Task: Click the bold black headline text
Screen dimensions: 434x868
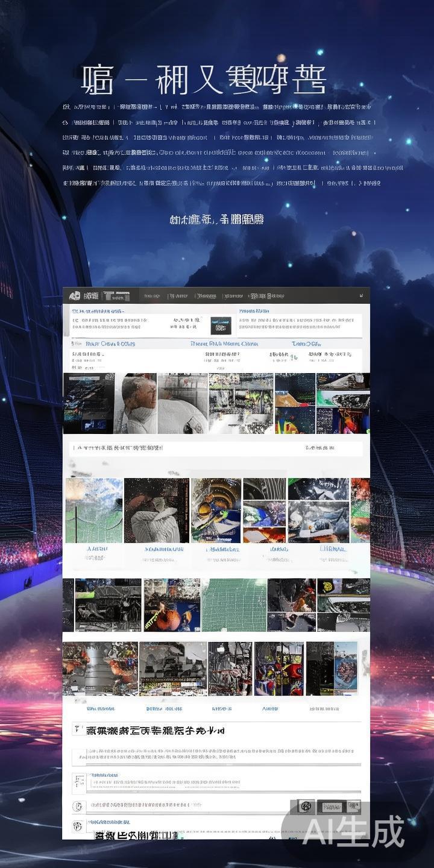Action: (156, 731)
